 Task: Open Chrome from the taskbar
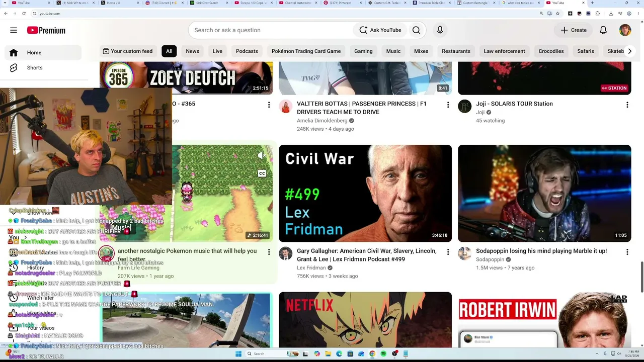point(372,353)
